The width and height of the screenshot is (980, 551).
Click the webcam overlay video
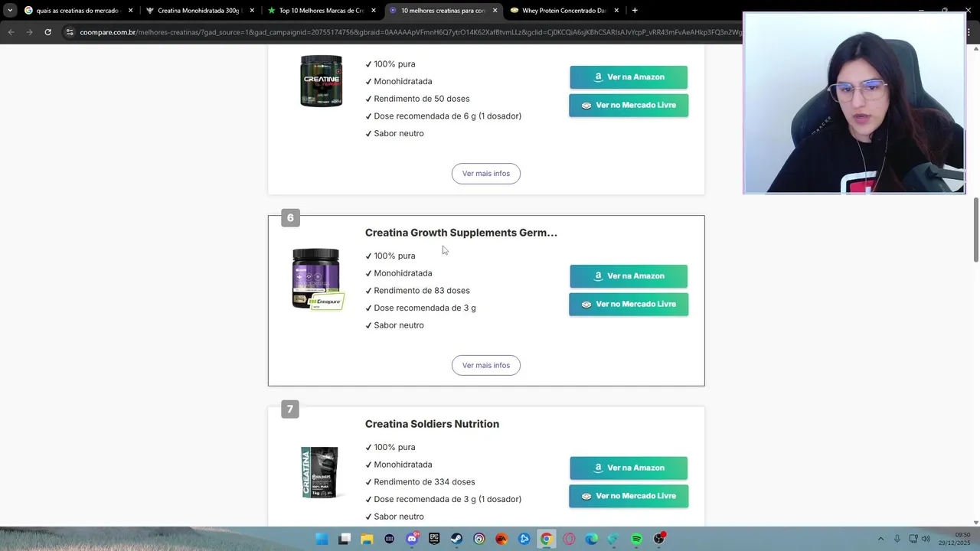pos(854,103)
